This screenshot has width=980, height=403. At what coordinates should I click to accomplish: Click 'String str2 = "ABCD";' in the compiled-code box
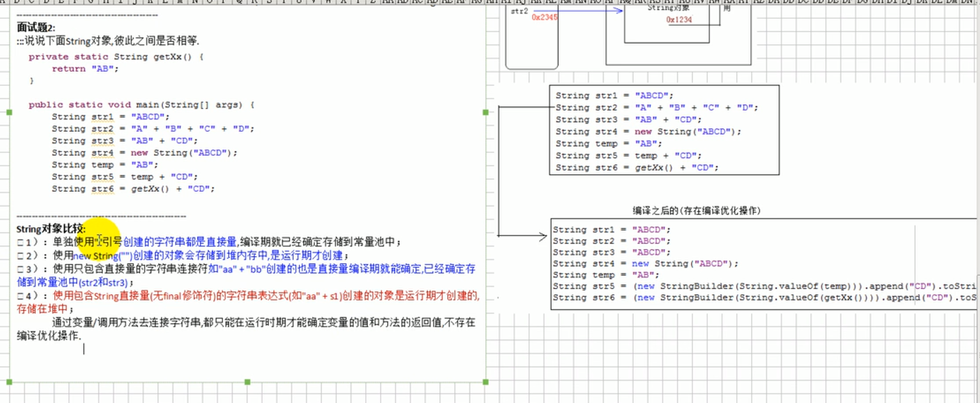coord(611,241)
